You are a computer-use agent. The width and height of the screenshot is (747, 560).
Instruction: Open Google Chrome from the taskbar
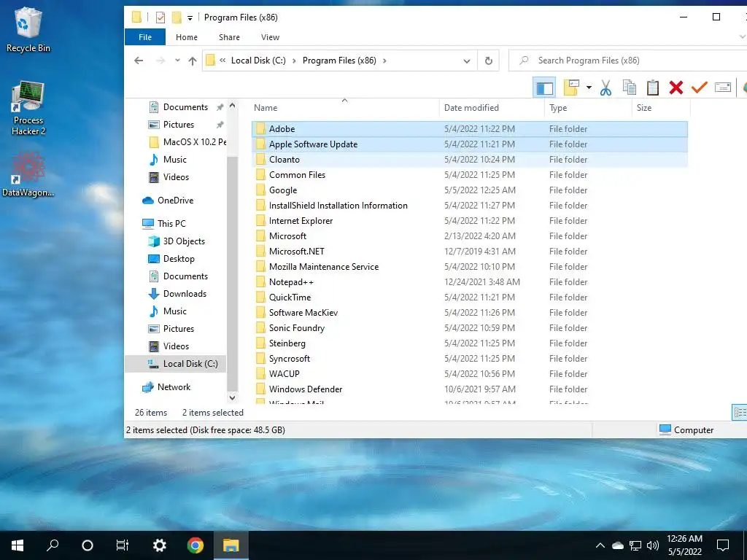[x=196, y=545]
